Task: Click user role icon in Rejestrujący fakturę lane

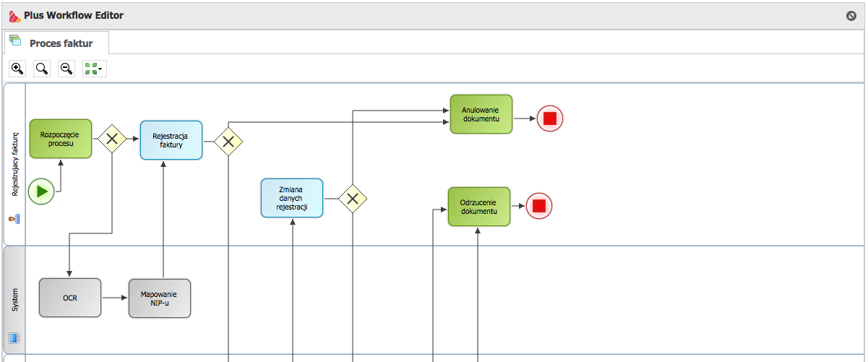Action: (x=14, y=218)
